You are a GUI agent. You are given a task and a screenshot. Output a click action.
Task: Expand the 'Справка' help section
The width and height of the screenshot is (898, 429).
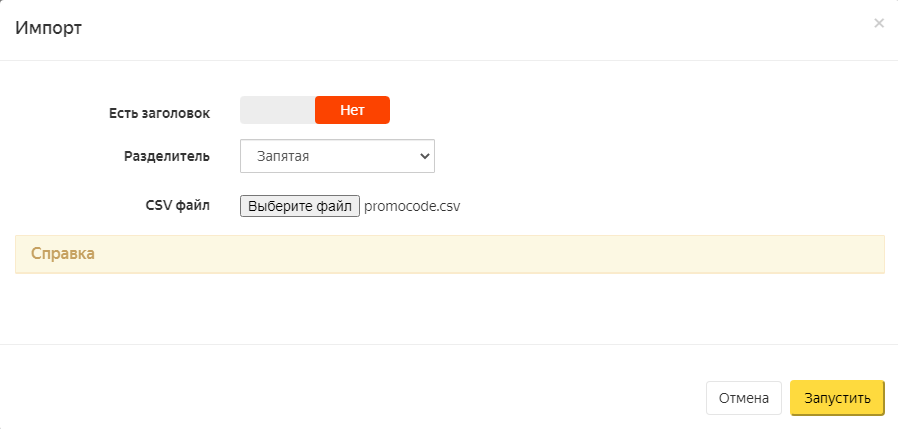pos(63,254)
